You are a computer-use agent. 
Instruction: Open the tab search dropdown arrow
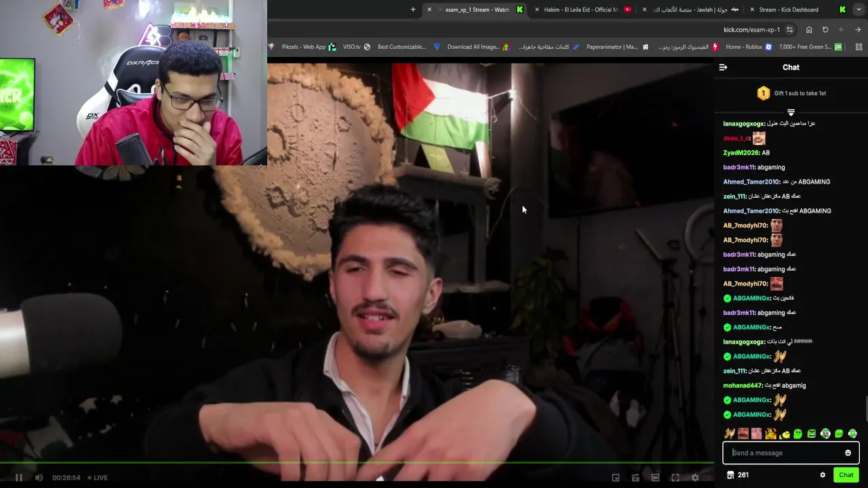tap(859, 9)
